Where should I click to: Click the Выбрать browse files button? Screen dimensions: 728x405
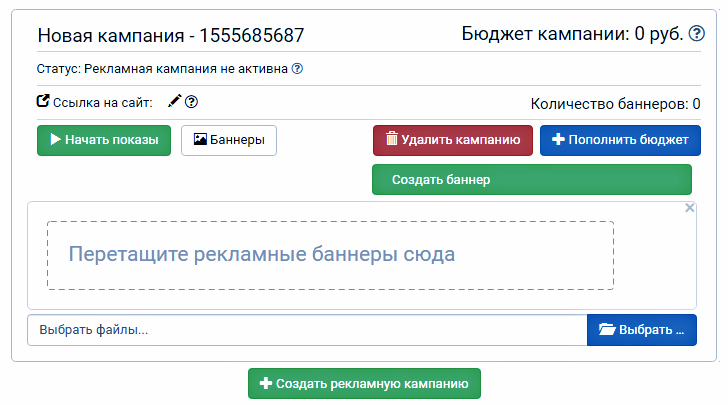pyautogui.click(x=642, y=330)
